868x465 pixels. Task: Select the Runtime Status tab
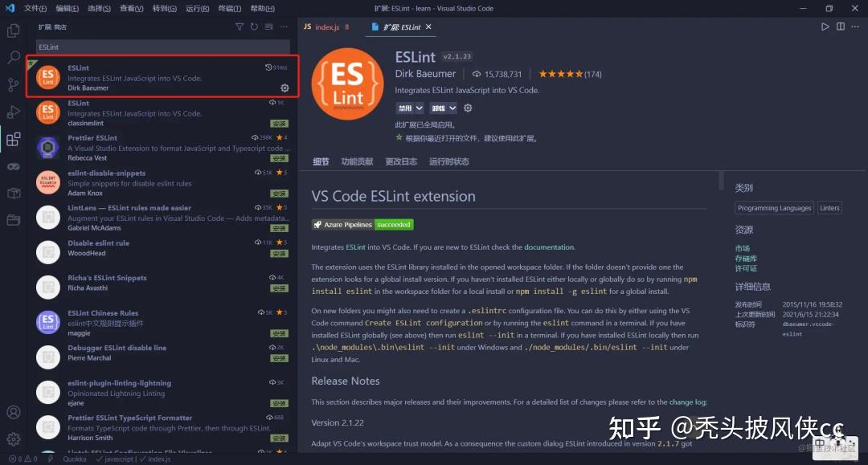449,161
